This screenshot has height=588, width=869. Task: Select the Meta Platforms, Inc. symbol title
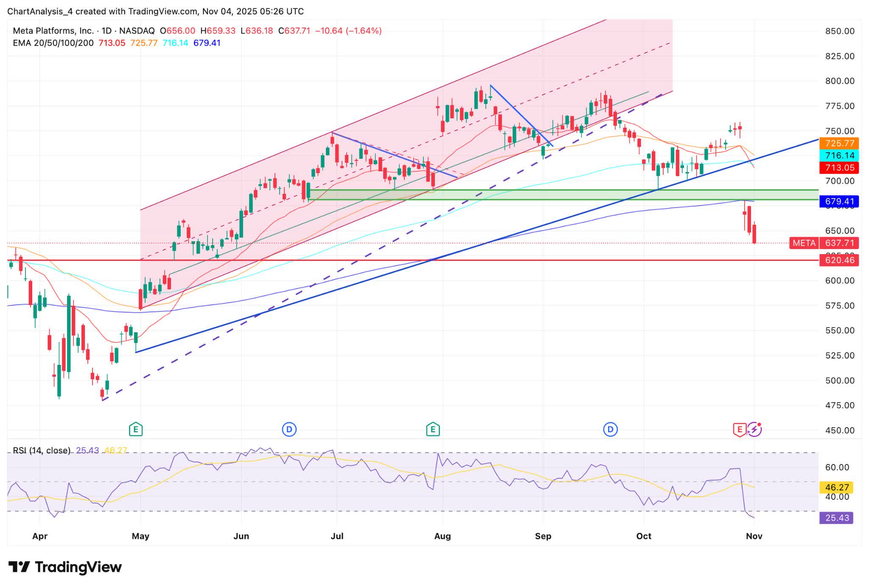tap(53, 31)
